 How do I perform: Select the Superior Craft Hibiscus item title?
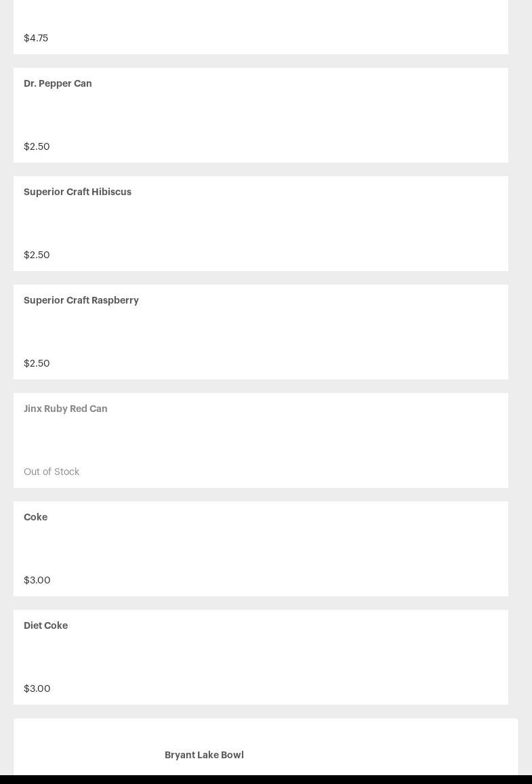click(x=77, y=192)
